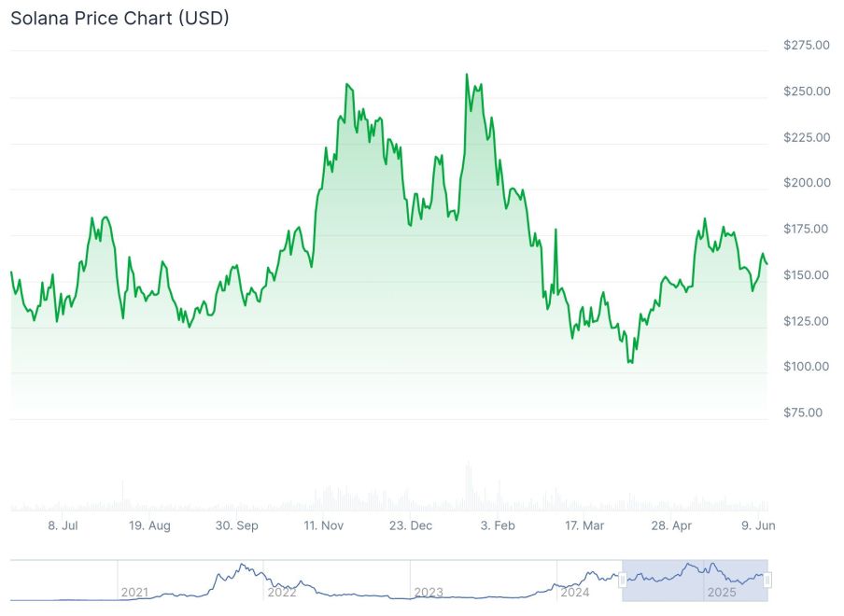
Task: Click the 2024 label in the navigator
Action: [574, 593]
